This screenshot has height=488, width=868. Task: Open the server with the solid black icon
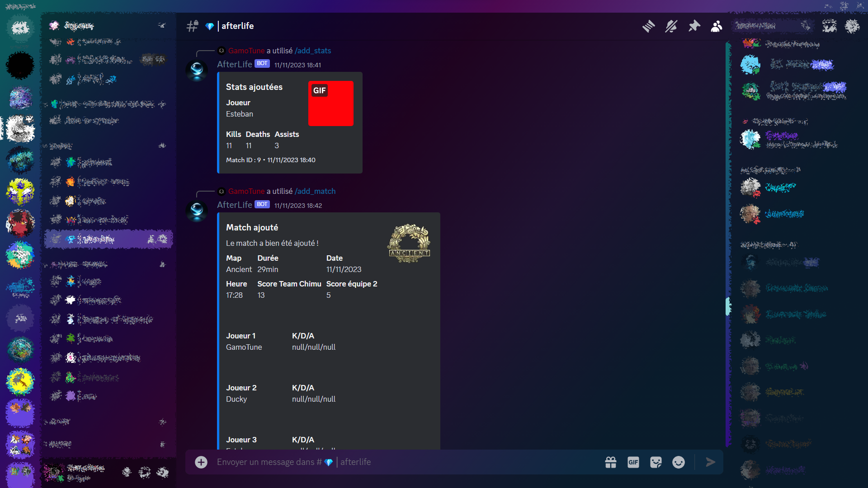tap(20, 65)
